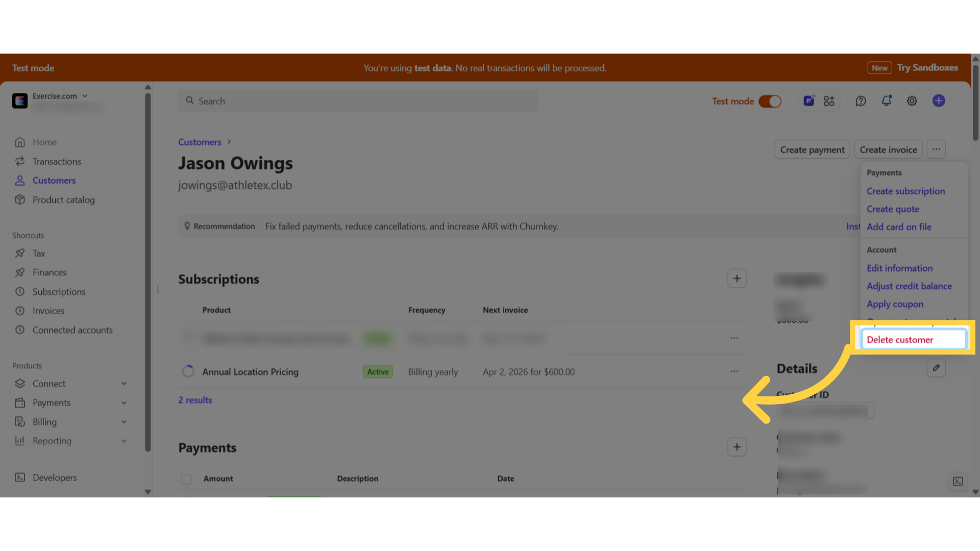Open the apps grid icon
Image resolution: width=980 pixels, height=551 pixels.
829,101
